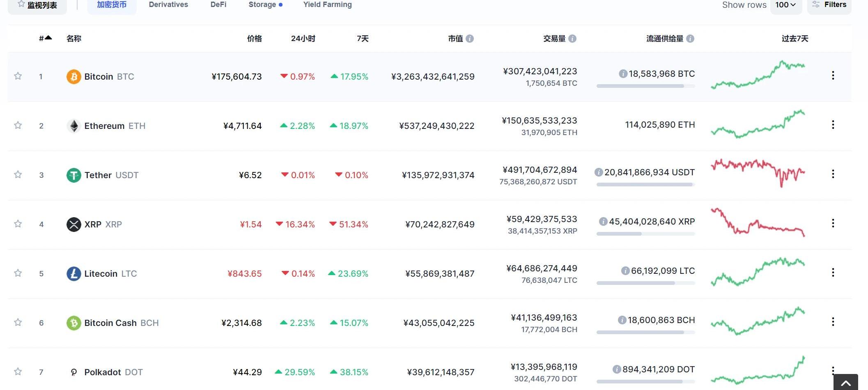Open XRP's 7-day sparkline chart

[x=758, y=222]
